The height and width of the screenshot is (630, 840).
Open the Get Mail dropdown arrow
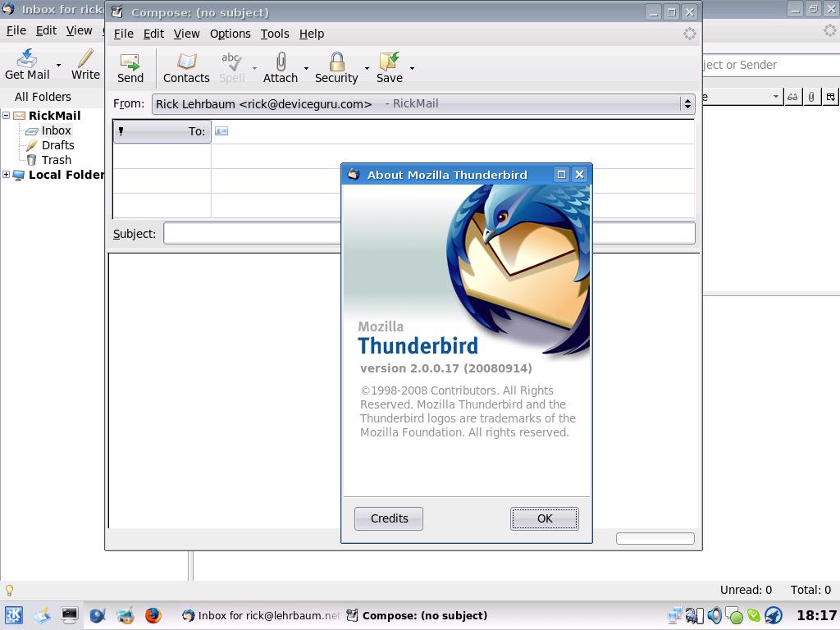[x=58, y=65]
